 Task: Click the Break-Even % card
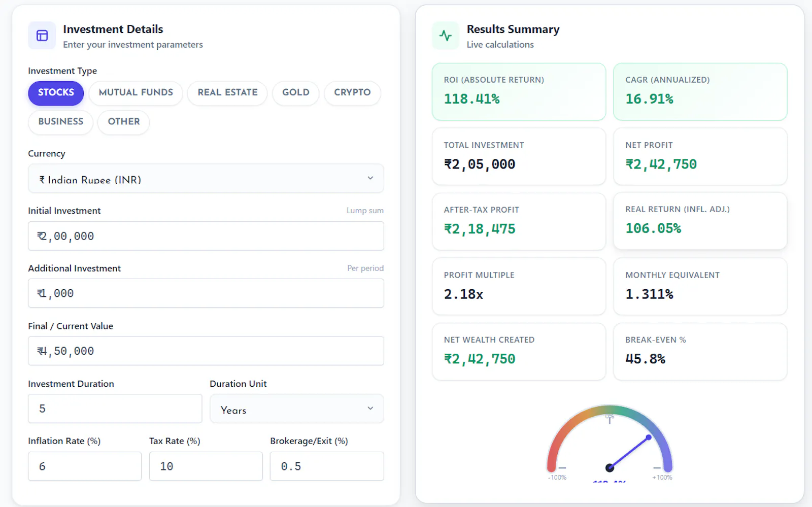tap(700, 352)
